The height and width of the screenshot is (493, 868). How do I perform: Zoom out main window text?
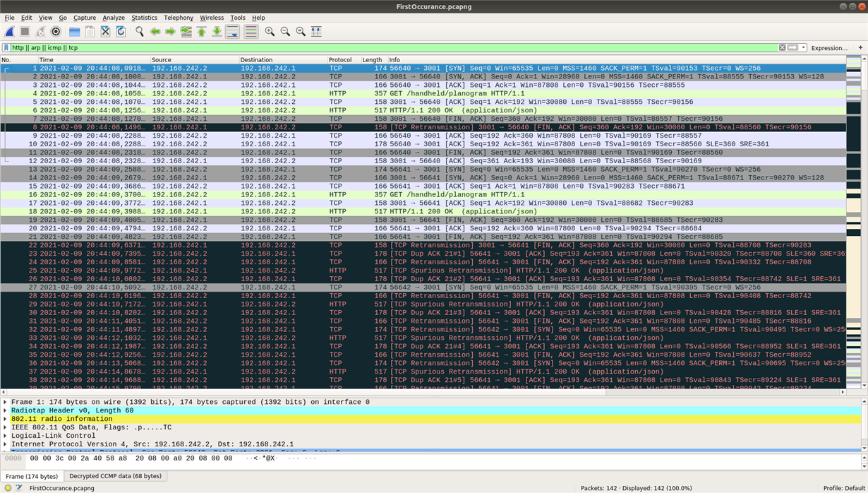(285, 32)
